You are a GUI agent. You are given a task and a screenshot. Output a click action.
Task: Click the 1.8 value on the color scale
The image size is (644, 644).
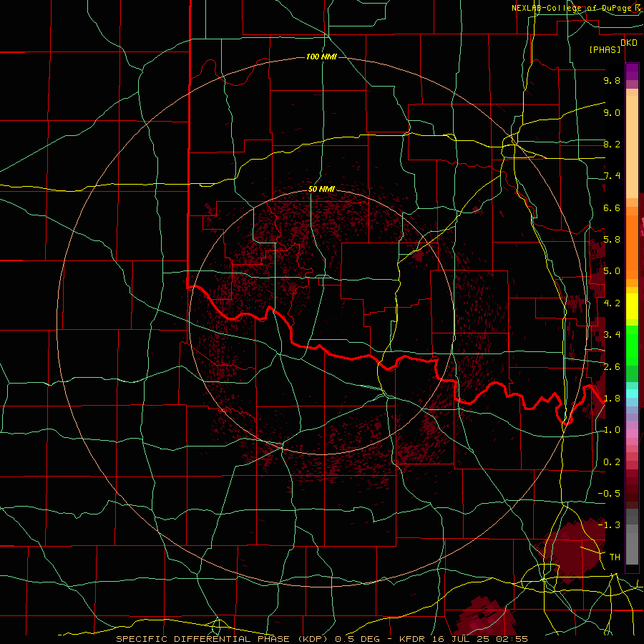[612, 399]
